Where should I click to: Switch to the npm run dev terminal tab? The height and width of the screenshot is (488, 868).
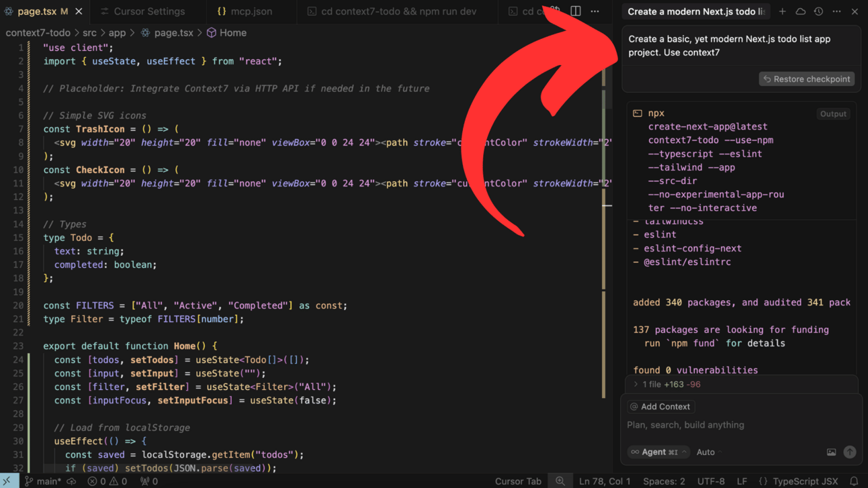tap(392, 11)
